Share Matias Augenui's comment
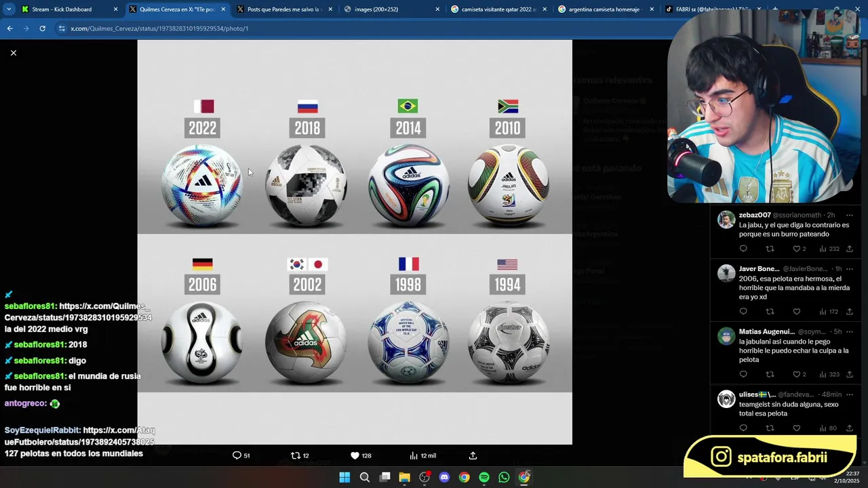 pos(849,374)
